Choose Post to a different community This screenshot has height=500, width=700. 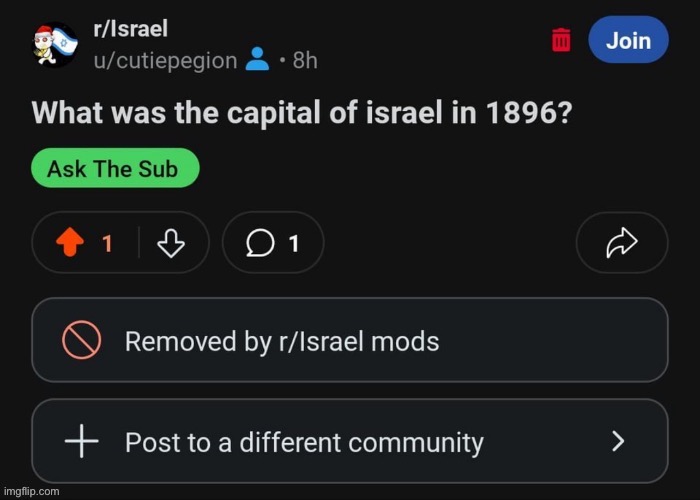(x=350, y=441)
